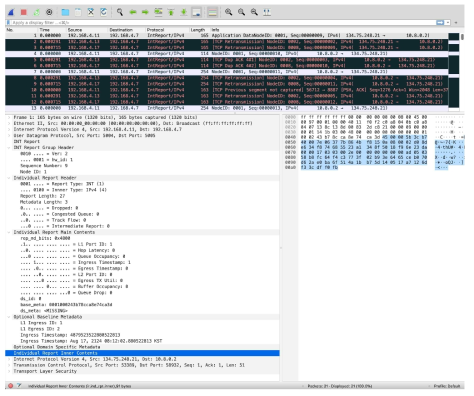Collapse the Individual Report Main Contents section

[x=9, y=232]
